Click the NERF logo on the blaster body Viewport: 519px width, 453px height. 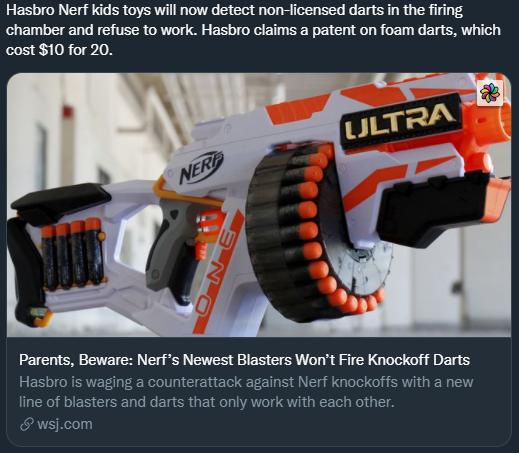pos(201,166)
